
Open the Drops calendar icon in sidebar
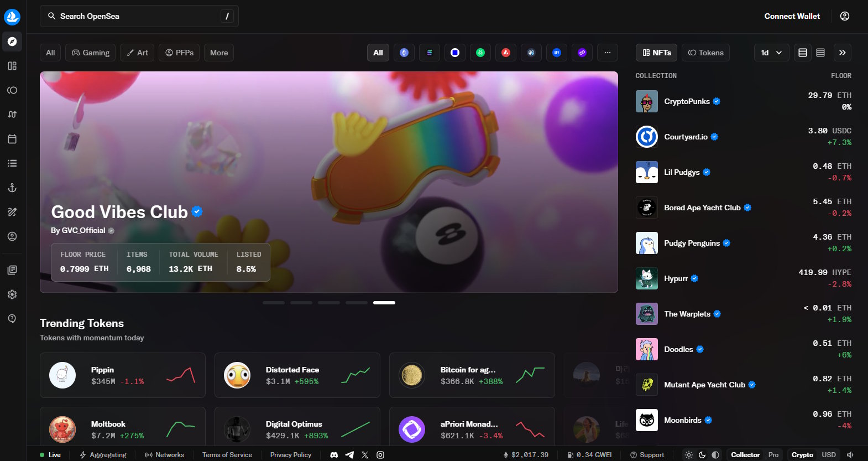point(12,139)
